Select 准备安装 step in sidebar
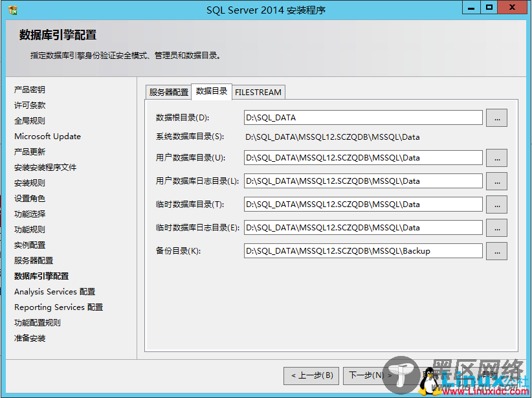Screen dimensions: 532x398 [x=30, y=338]
